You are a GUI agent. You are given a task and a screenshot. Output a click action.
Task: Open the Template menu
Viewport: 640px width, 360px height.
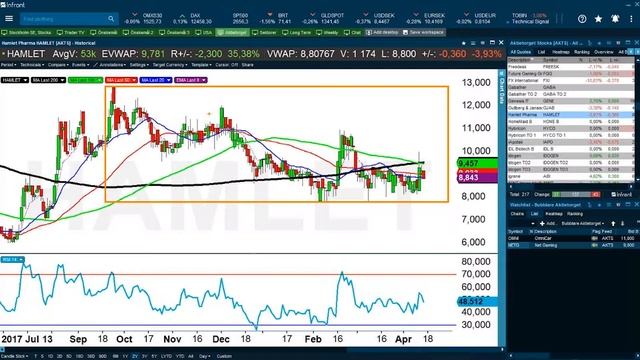(x=201, y=65)
